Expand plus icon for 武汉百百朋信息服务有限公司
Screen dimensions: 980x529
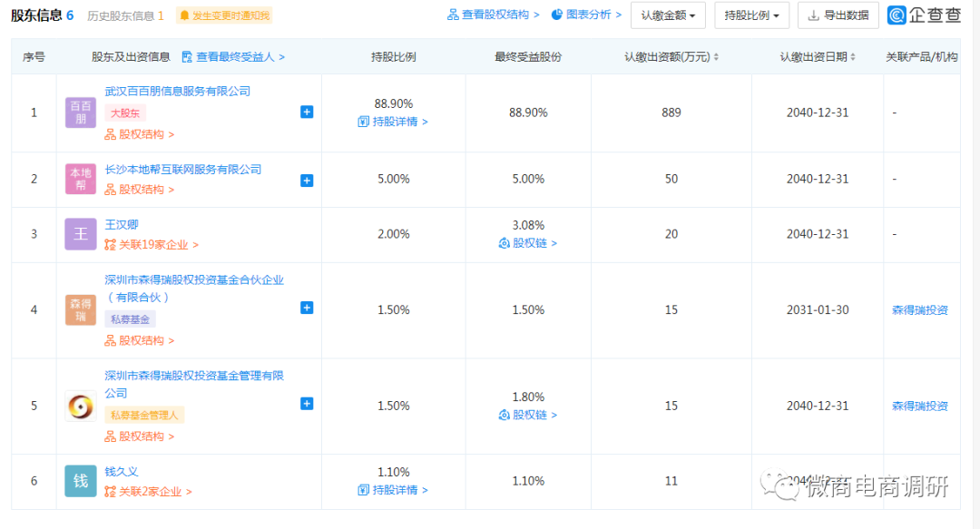click(307, 112)
